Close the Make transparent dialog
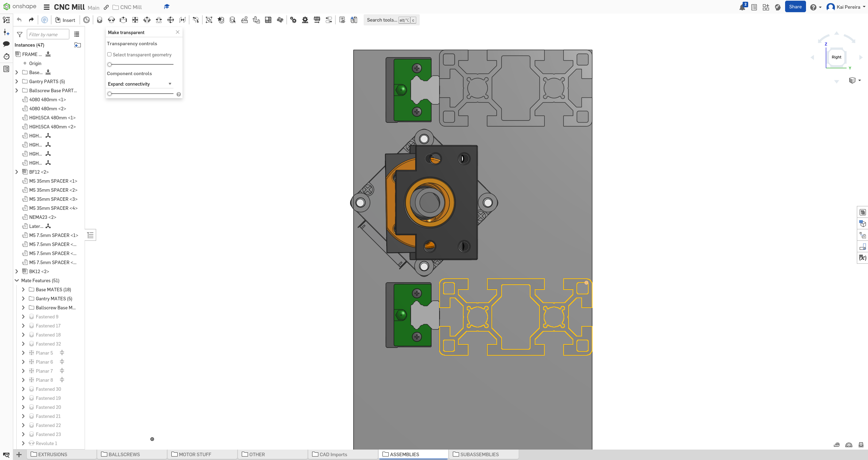Screen dimensions: 868x460 (x=178, y=32)
